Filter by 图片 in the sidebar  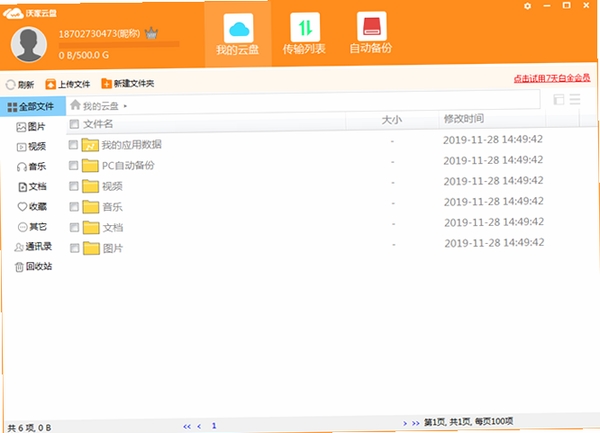[31, 127]
